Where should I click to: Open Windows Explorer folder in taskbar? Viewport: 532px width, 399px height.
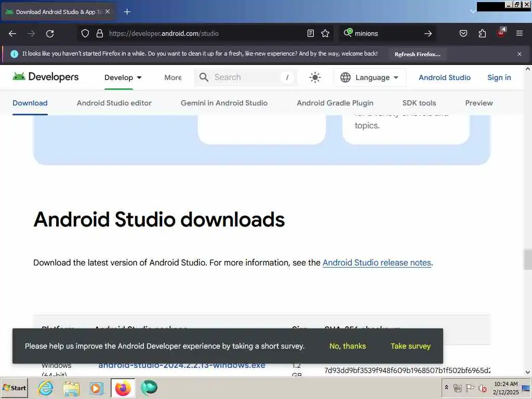click(x=71, y=388)
